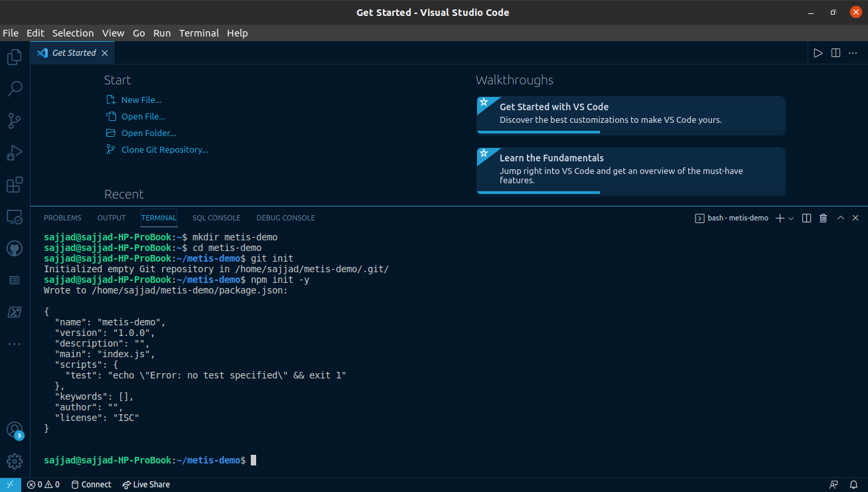
Task: Maximize the terminal panel with the up chevron
Action: 841,218
